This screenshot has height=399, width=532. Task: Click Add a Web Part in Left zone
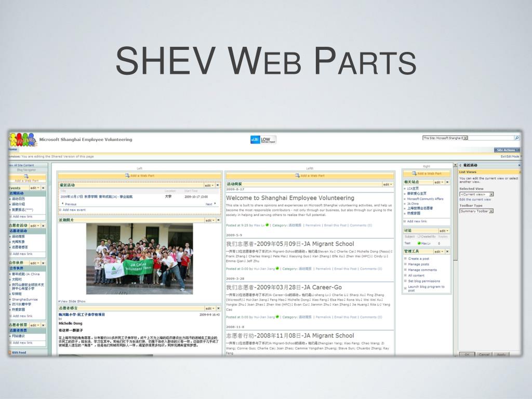(x=139, y=176)
